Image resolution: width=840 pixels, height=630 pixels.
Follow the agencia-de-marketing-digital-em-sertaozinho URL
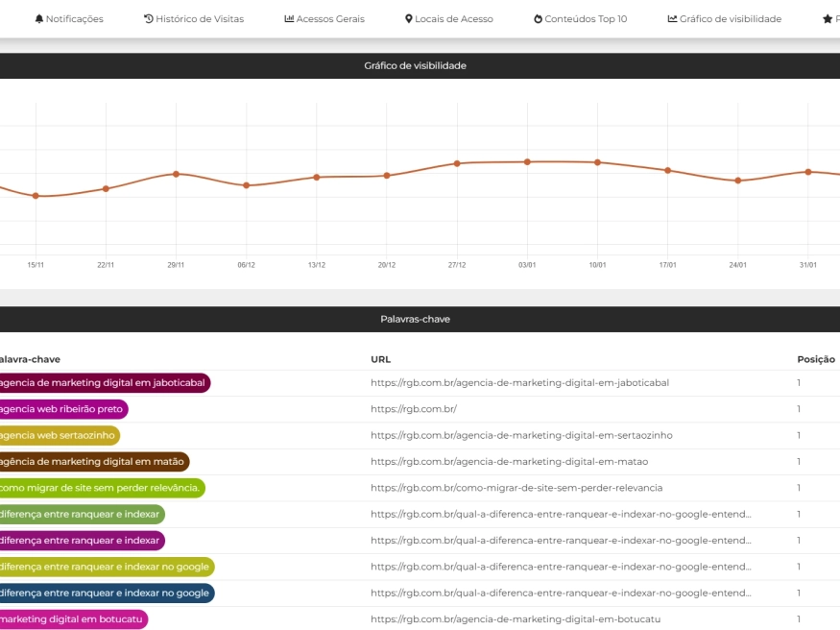click(521, 435)
